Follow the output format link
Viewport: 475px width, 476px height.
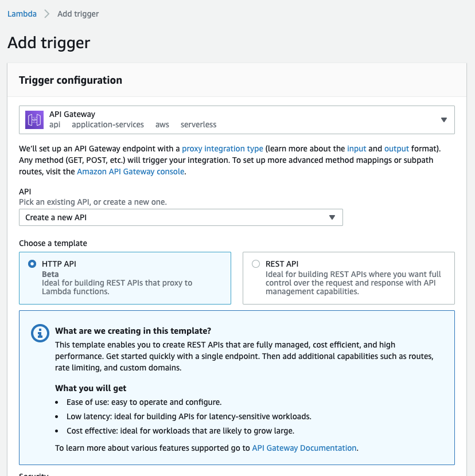[x=396, y=149]
